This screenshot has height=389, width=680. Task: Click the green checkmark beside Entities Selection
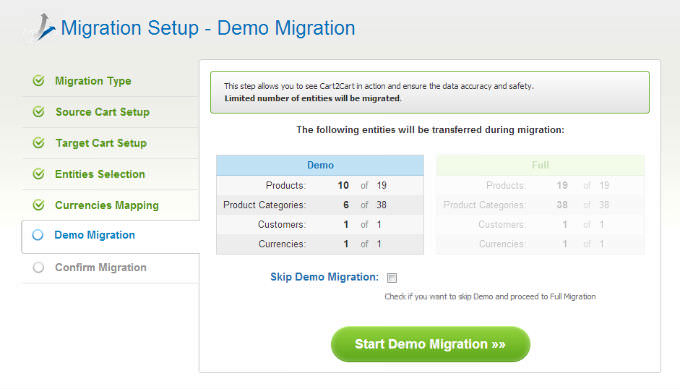(x=39, y=174)
